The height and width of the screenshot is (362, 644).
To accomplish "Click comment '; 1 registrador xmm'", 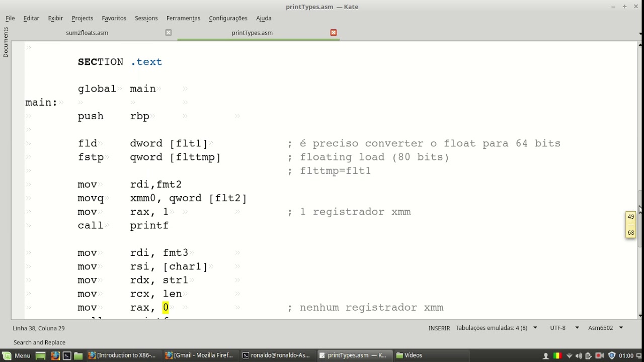I will point(349,212).
